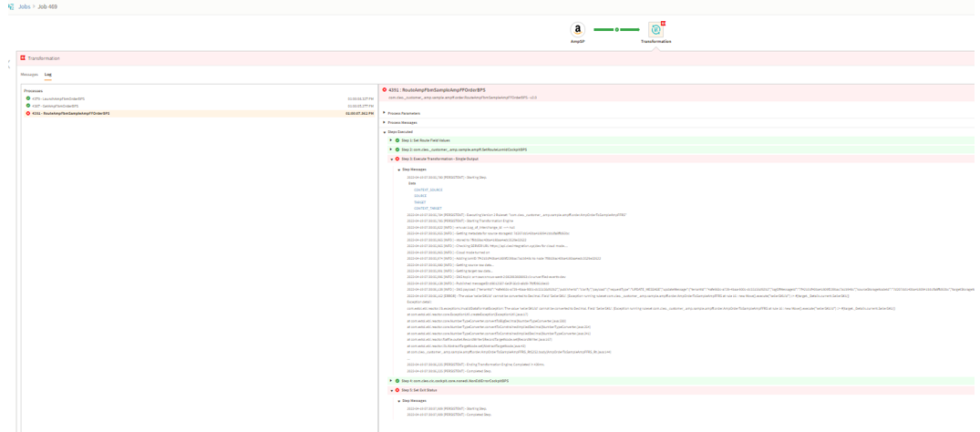Open the CONTEXT_SOURCE data link
980x432 pixels.
tap(428, 190)
